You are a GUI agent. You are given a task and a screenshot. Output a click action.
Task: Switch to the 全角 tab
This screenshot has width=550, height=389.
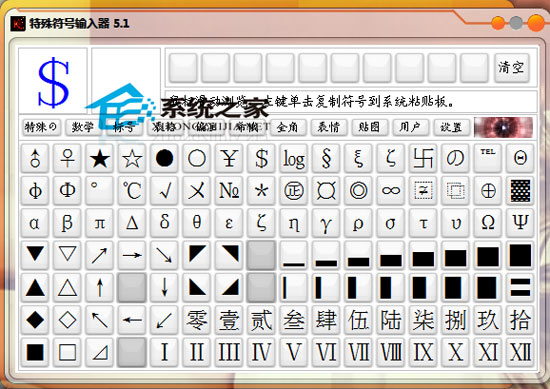(288, 127)
